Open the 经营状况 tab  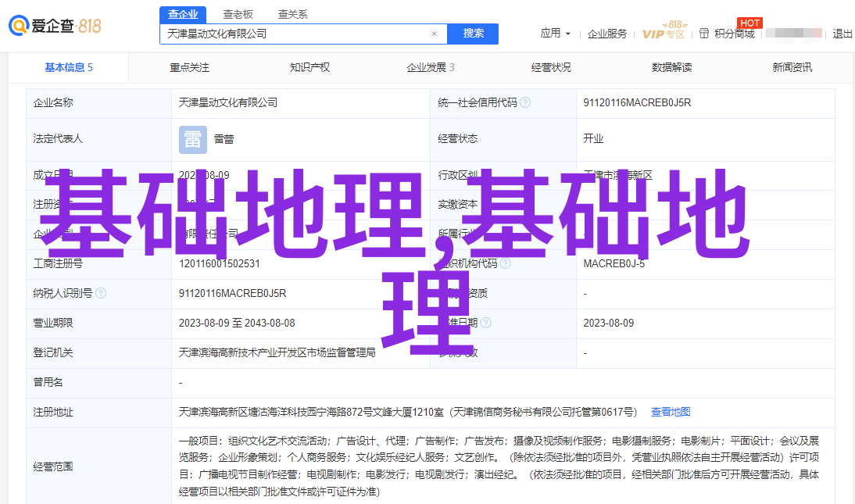pos(551,68)
